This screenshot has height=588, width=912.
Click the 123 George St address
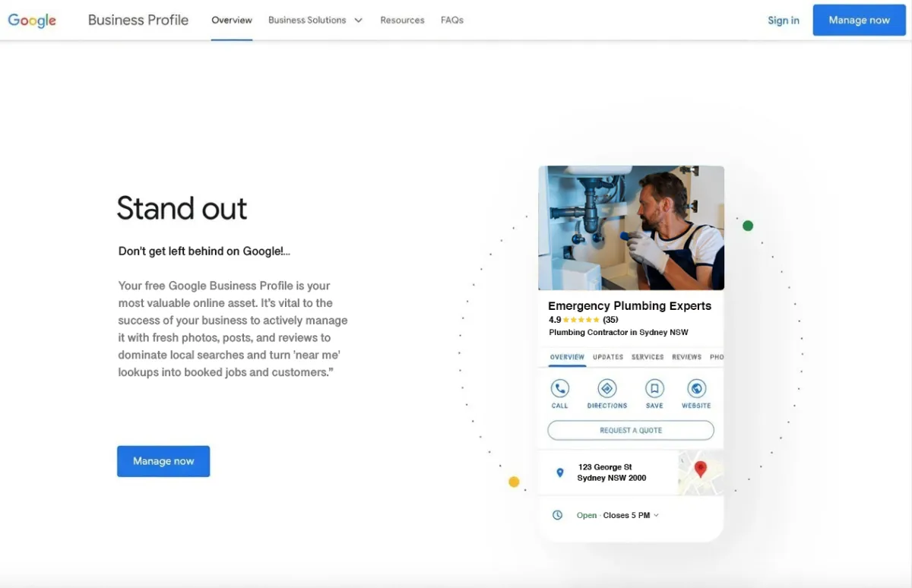click(612, 473)
